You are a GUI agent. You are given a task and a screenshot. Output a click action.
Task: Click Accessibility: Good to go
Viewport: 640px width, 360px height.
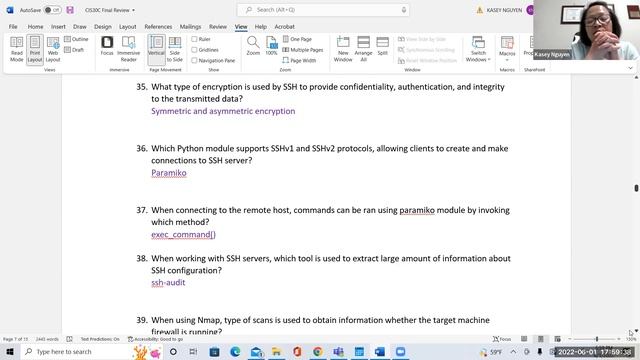tap(156, 339)
